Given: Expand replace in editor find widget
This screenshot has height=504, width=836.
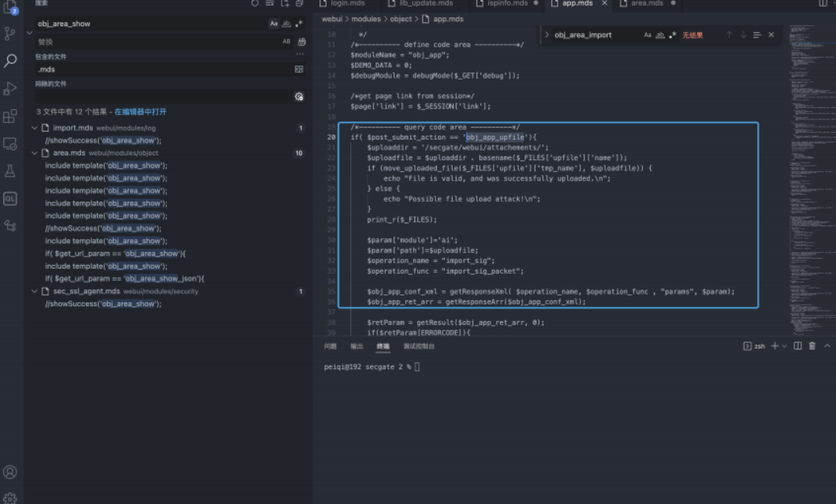Looking at the screenshot, I should (x=547, y=35).
